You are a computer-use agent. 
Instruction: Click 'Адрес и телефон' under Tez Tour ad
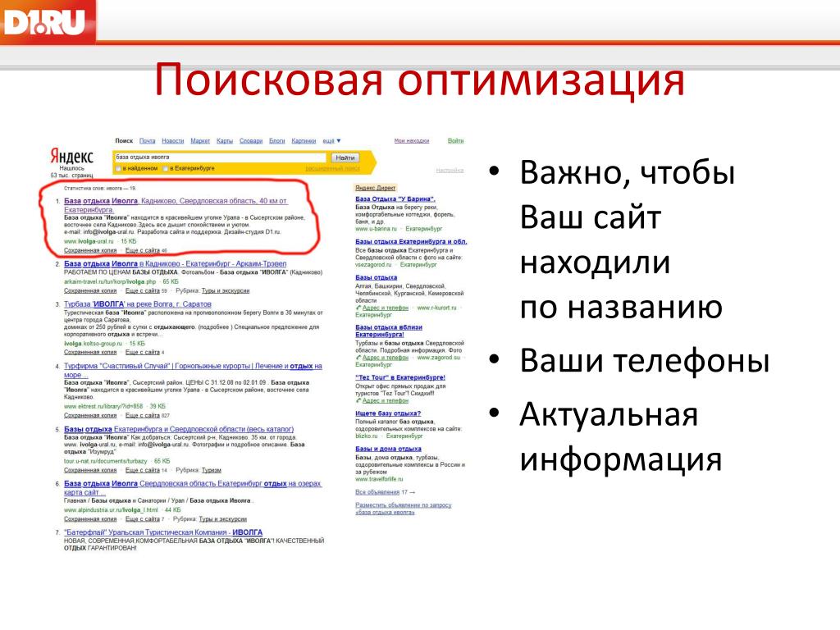click(386, 400)
